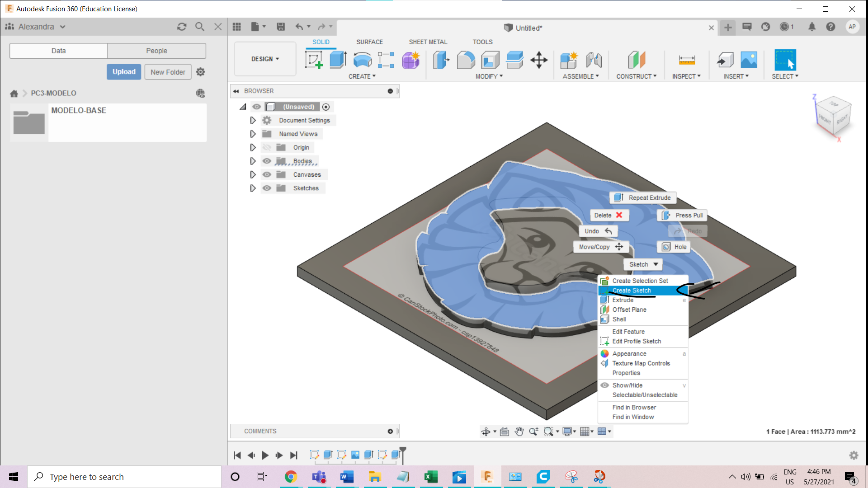Open the MODELO-BASE folder thumbnail
The image size is (868, 488).
coord(29,122)
